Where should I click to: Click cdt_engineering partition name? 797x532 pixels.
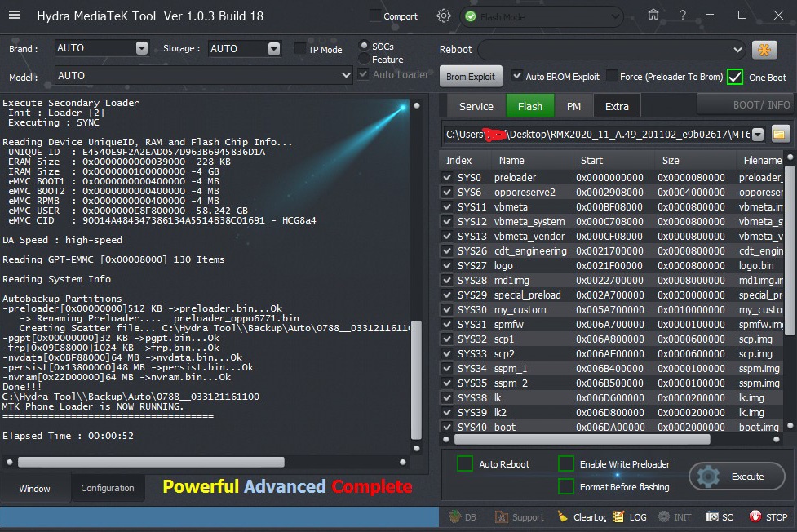(530, 251)
